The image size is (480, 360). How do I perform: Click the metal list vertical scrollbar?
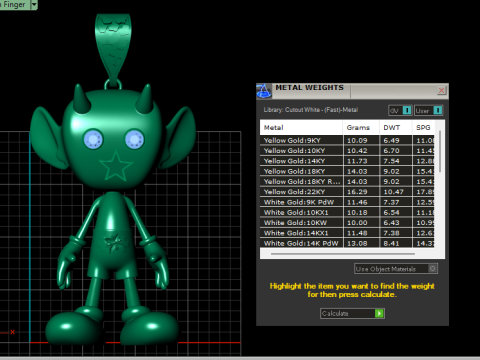click(x=440, y=152)
